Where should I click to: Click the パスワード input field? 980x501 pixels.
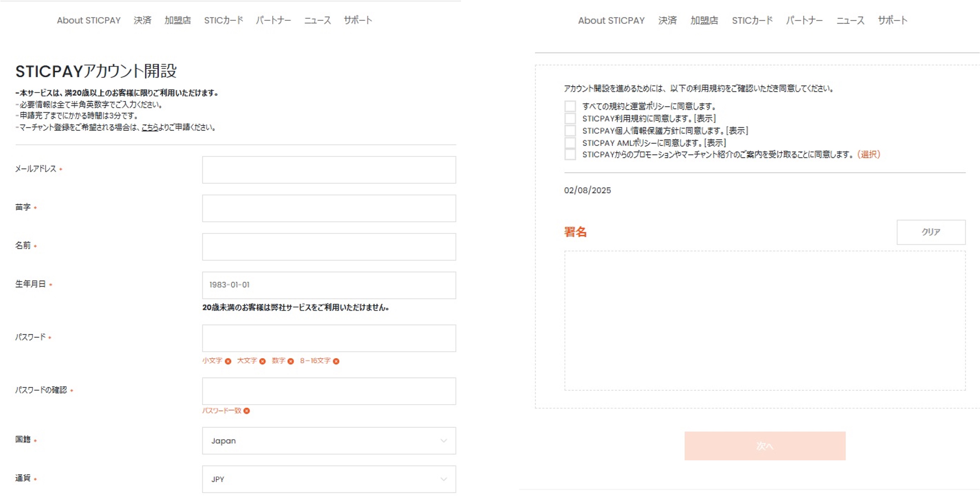(x=329, y=338)
